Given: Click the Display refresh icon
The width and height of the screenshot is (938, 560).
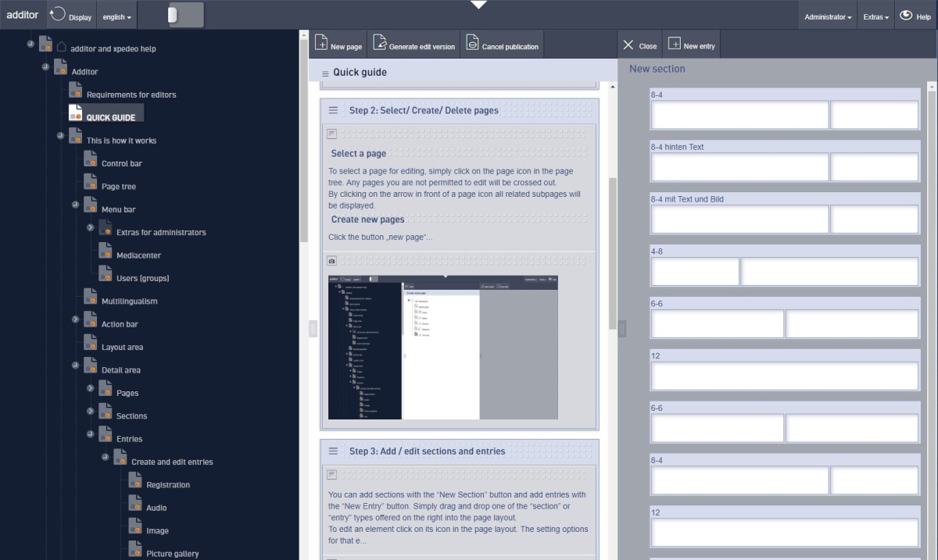Looking at the screenshot, I should coord(57,15).
